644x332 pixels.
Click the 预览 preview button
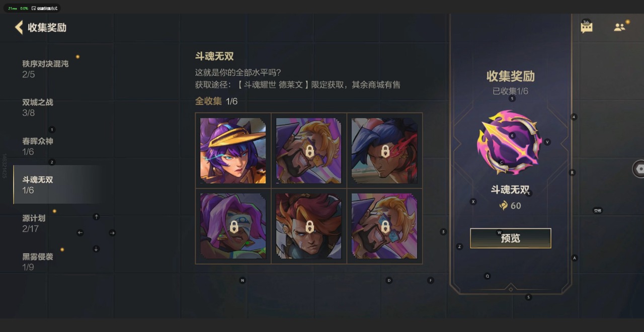[x=510, y=238]
